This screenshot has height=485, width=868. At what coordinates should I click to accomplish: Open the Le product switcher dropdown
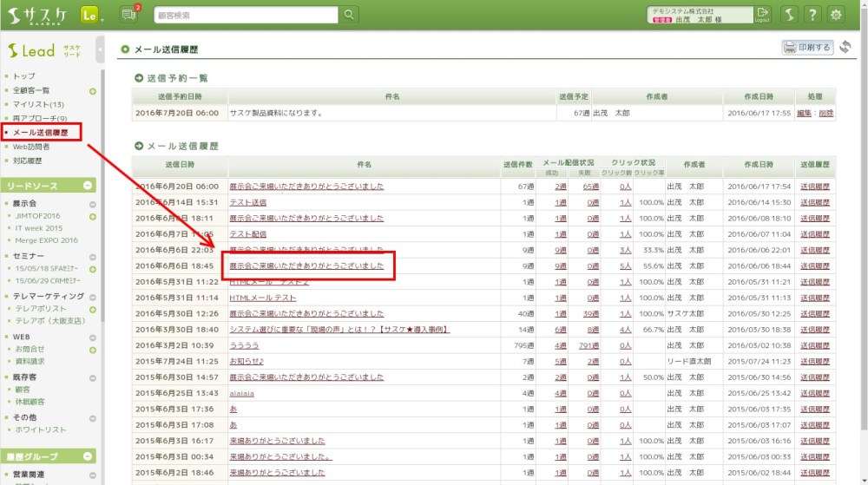click(x=90, y=15)
